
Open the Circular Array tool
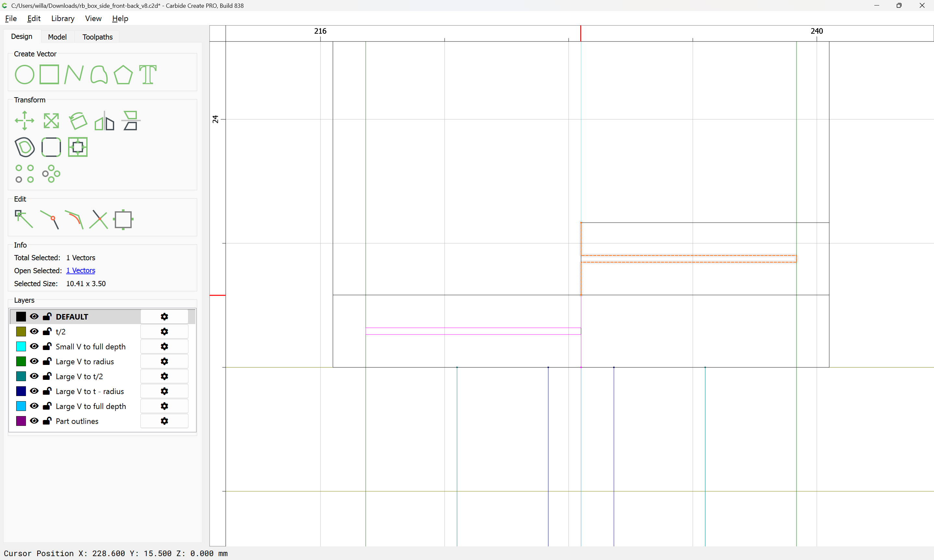pos(51,174)
